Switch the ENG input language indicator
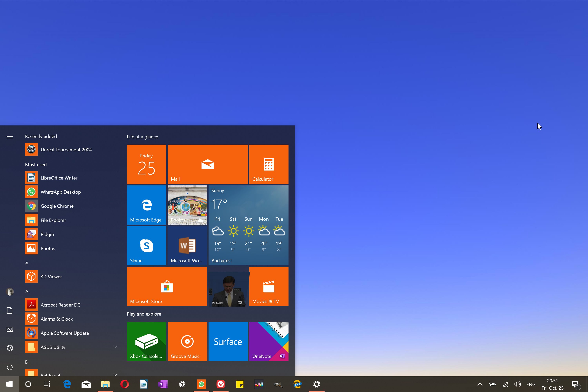 531,384
